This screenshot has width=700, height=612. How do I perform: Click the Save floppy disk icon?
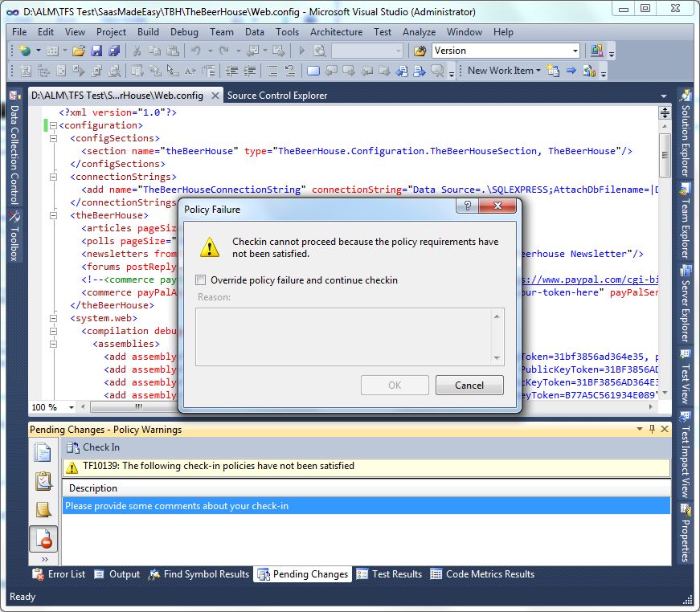pyautogui.click(x=96, y=51)
